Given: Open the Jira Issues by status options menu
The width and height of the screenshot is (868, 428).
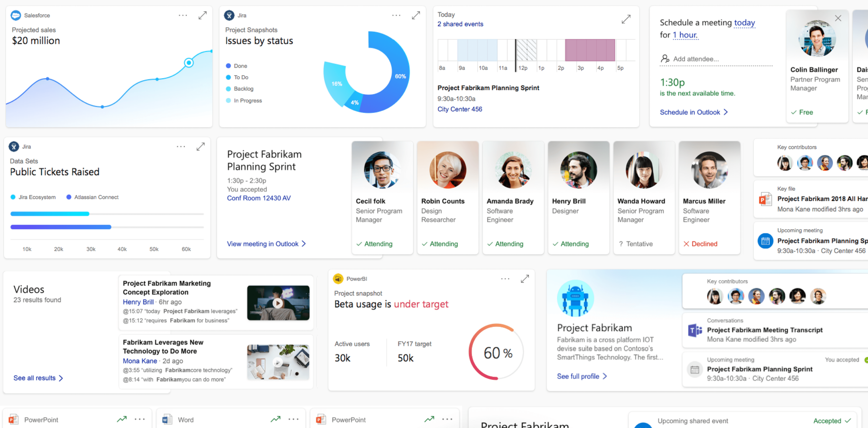Looking at the screenshot, I should tap(396, 15).
